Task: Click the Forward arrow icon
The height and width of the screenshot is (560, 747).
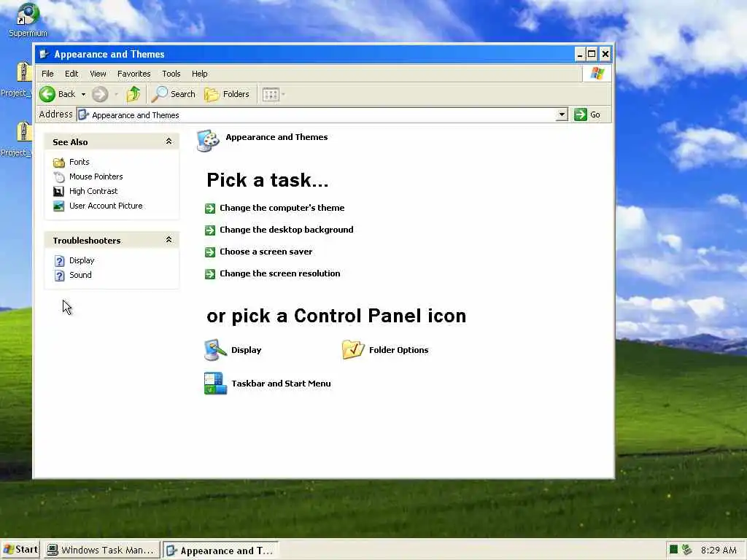Action: 100,94
